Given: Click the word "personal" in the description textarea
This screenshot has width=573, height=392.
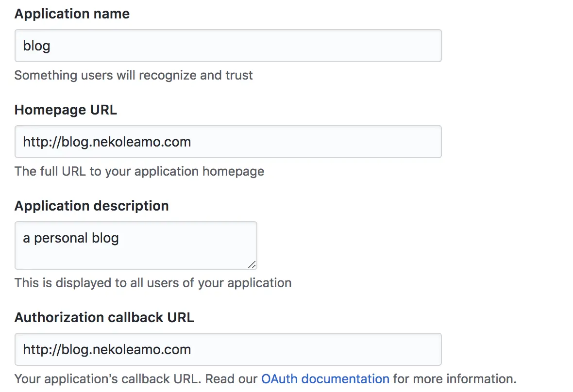Looking at the screenshot, I should tap(61, 238).
